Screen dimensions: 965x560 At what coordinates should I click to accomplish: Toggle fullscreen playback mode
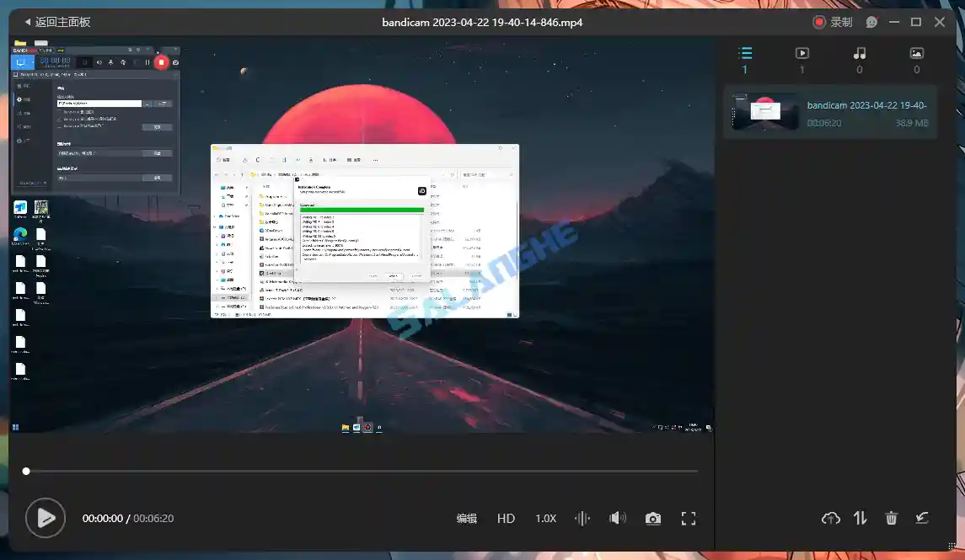tap(689, 518)
